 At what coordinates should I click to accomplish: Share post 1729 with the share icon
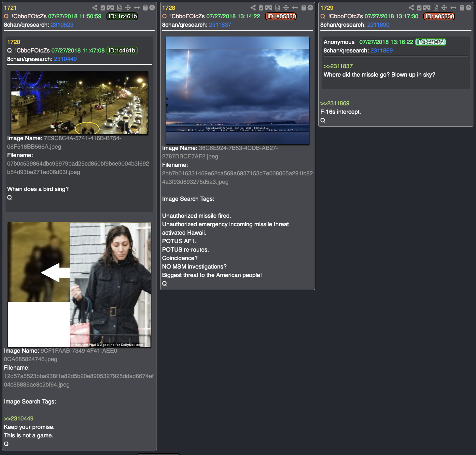(411, 7)
